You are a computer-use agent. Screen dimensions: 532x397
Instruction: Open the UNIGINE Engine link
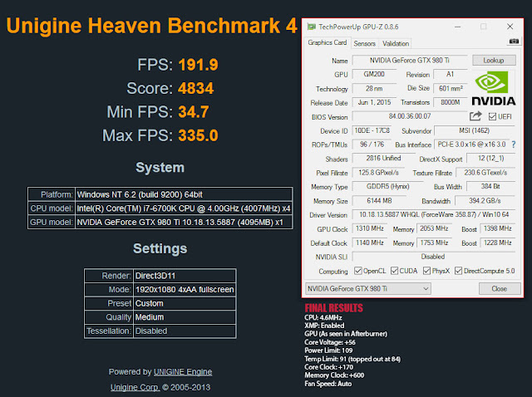tap(183, 372)
